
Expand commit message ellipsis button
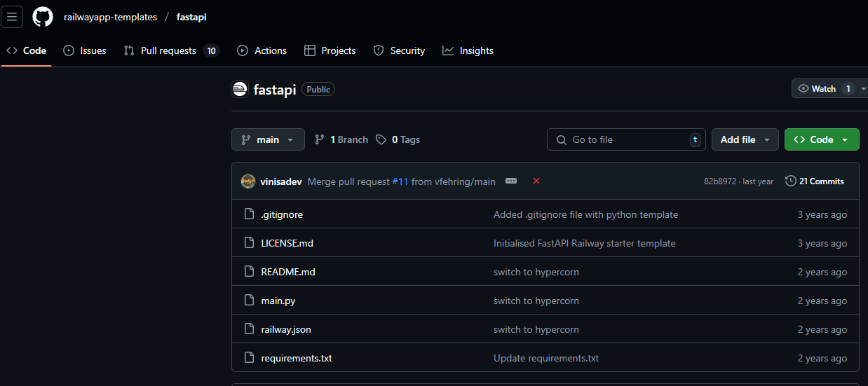pos(511,181)
